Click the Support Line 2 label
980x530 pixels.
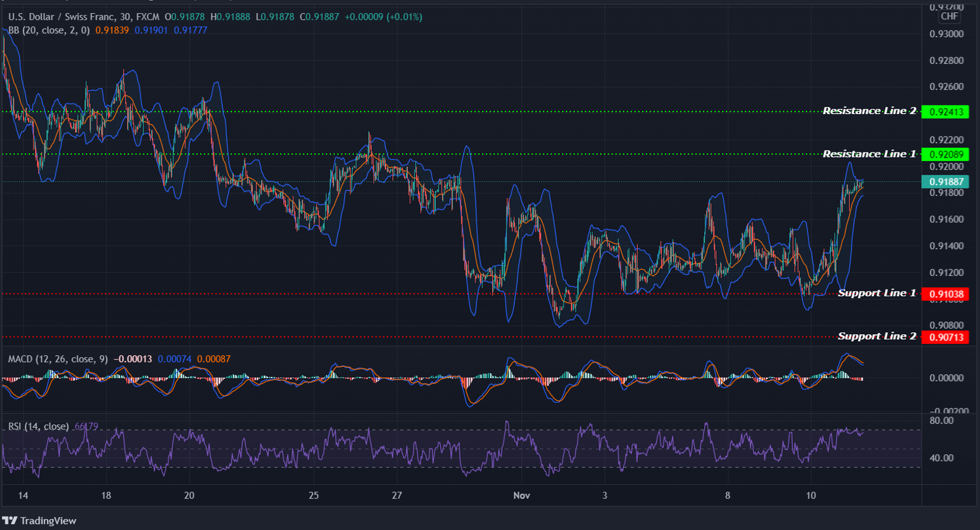click(x=876, y=336)
